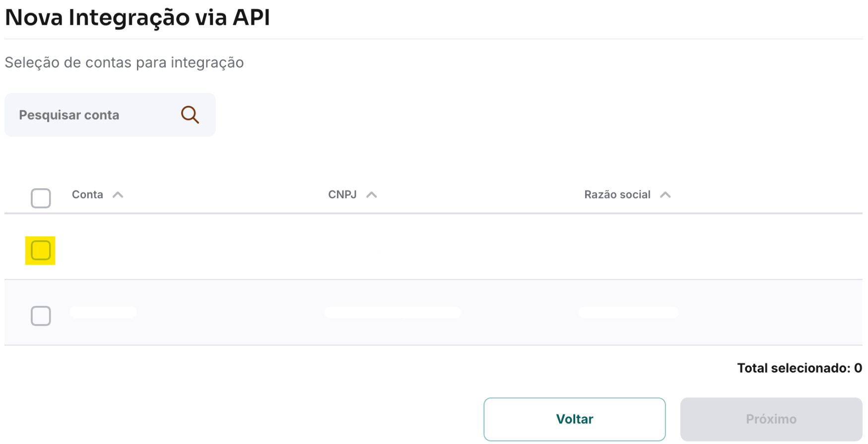Click the "Seleção de contas para integração" subtitle
868x444 pixels.
tap(124, 63)
